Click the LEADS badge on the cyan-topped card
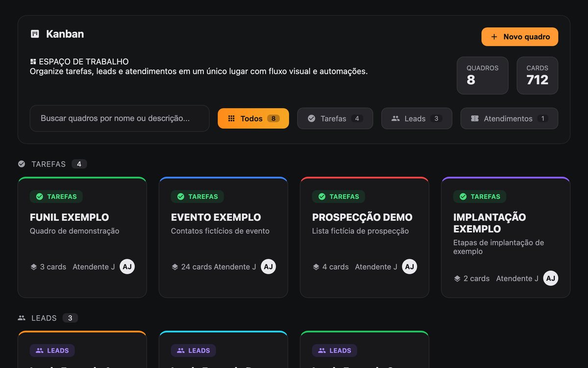 tap(194, 350)
